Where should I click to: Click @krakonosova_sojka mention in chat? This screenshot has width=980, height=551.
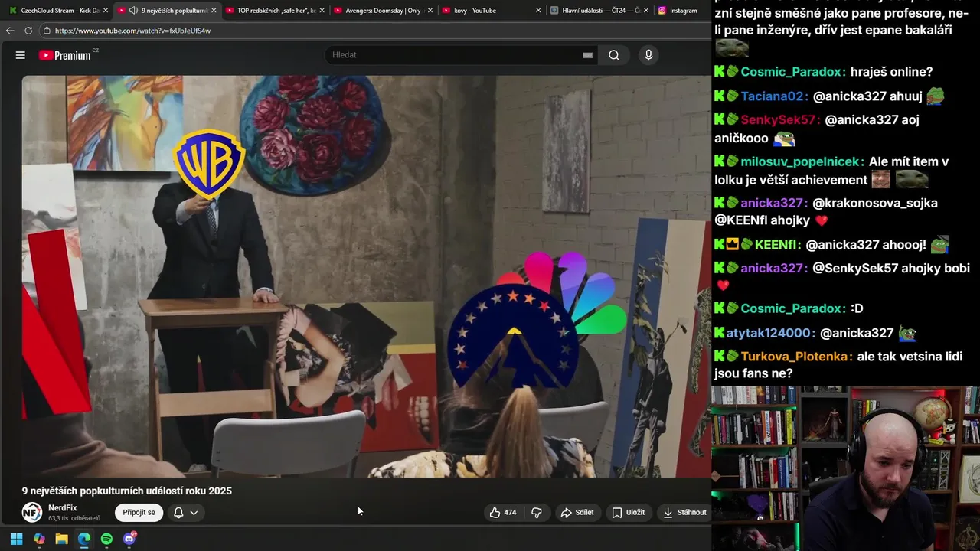pos(875,203)
